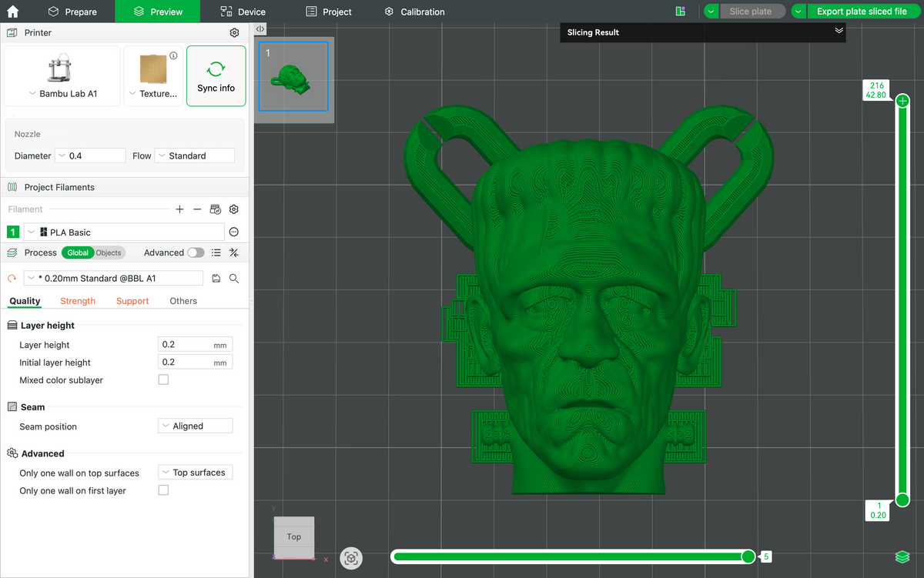Select plate 1 thumbnail
The width and height of the screenshot is (924, 578).
tap(293, 75)
